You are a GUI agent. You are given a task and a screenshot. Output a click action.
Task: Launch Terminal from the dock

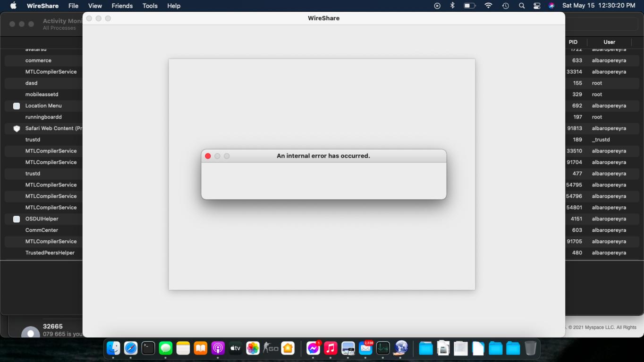(148, 348)
